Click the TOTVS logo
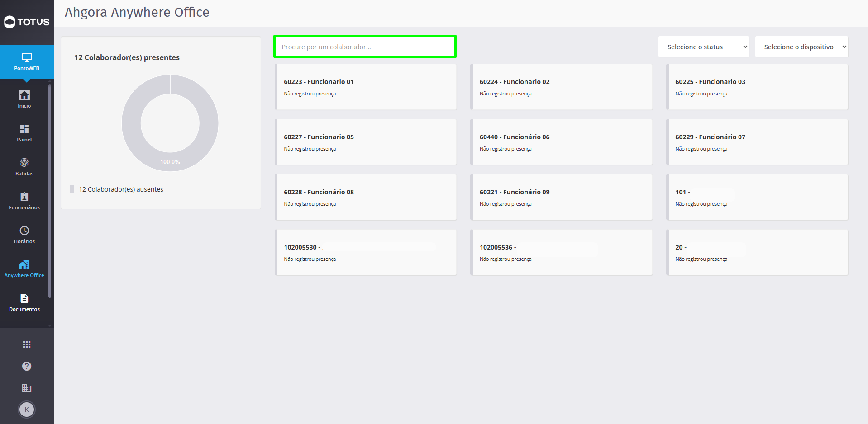The width and height of the screenshot is (868, 424). pos(27,22)
